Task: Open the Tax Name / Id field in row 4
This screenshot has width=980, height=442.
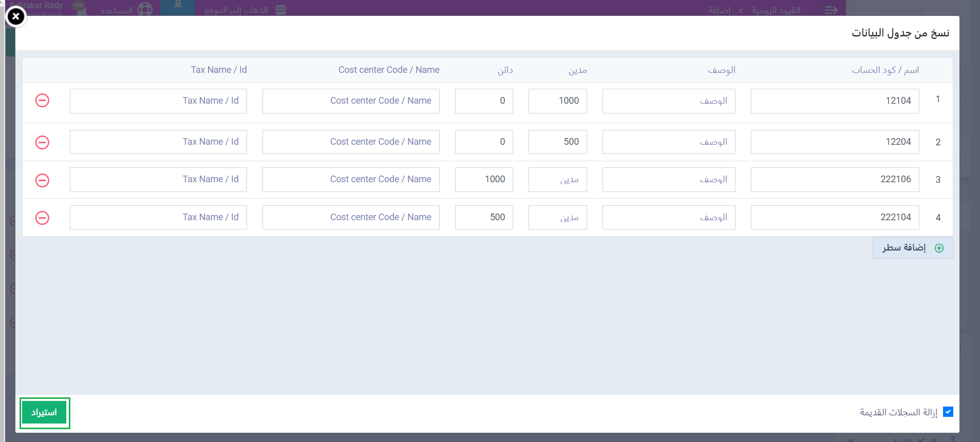Action: pos(158,218)
